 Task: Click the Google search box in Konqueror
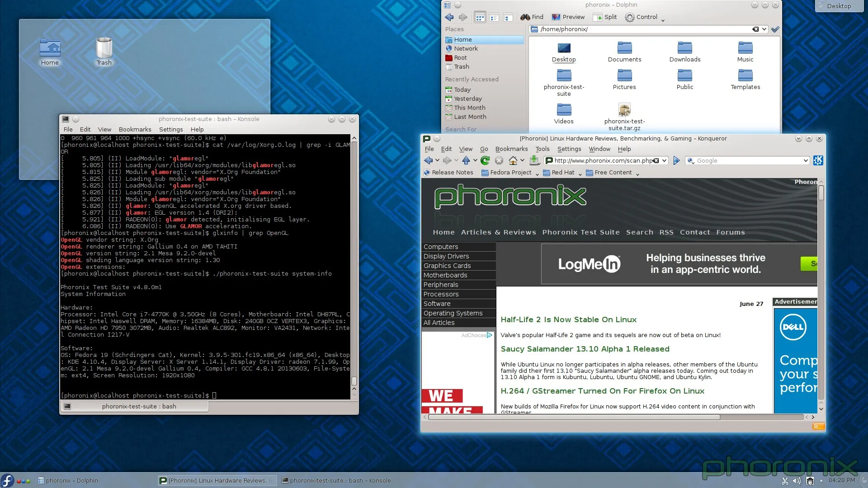[x=748, y=160]
